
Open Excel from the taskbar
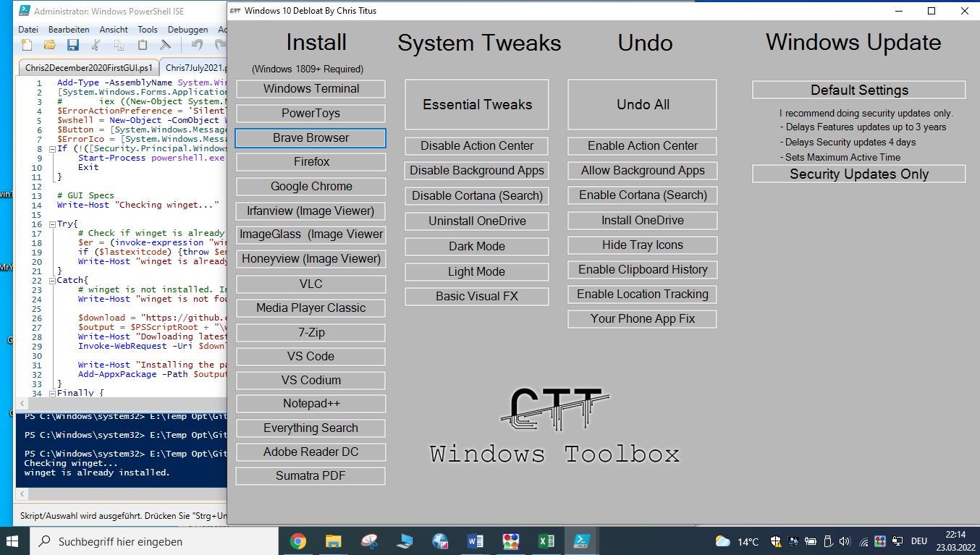click(546, 541)
